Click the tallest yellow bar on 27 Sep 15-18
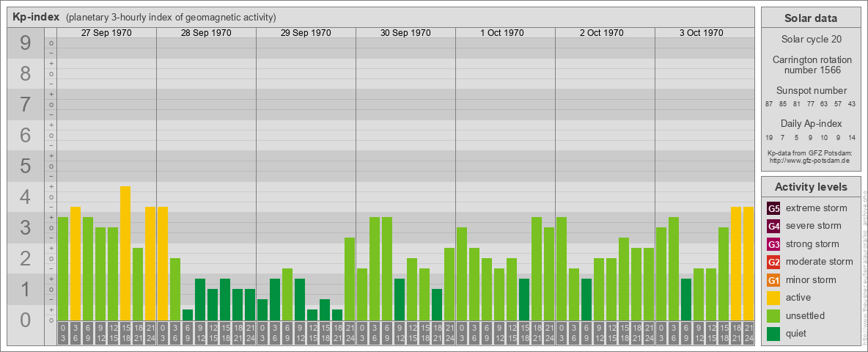 pyautogui.click(x=125, y=253)
